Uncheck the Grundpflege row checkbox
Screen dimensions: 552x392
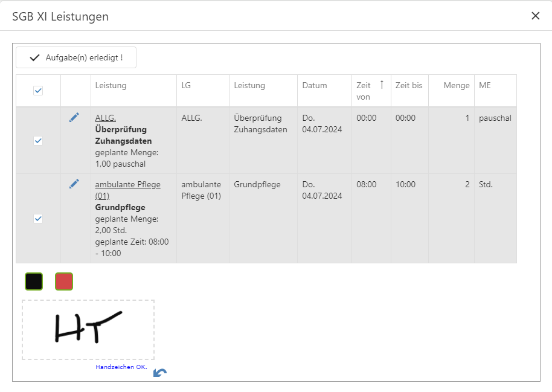38,219
